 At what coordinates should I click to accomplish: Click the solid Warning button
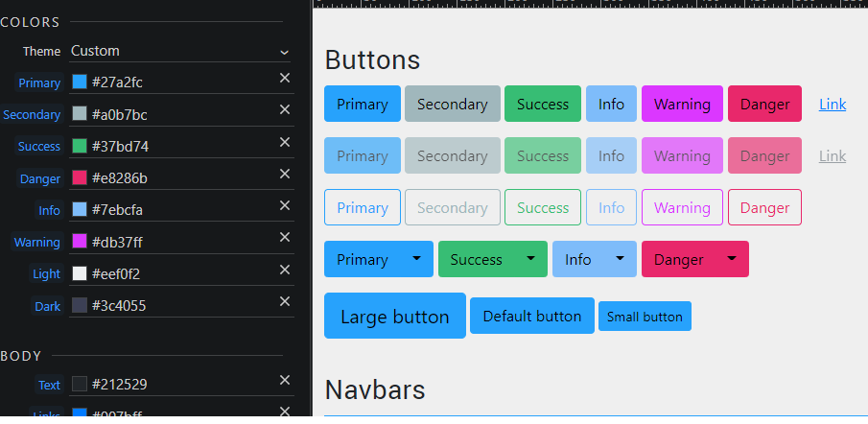(x=682, y=104)
